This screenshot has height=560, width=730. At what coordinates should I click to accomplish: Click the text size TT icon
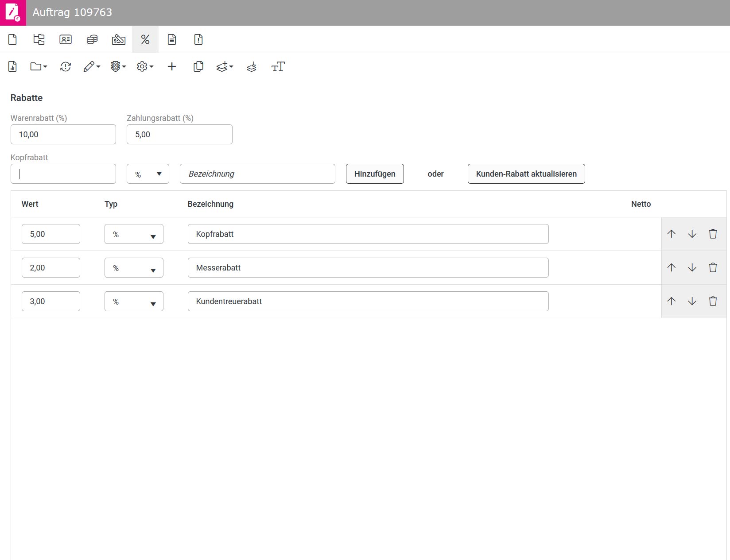(278, 67)
